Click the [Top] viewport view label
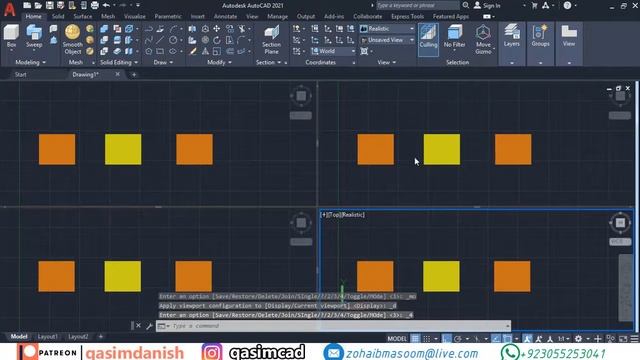 [x=333, y=214]
